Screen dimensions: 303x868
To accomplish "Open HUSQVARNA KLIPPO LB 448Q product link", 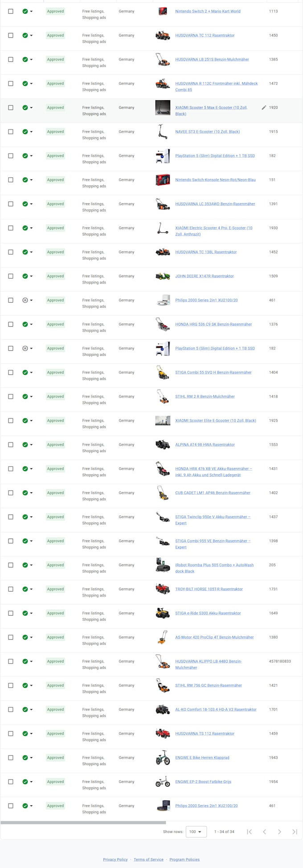I will click(x=208, y=664).
